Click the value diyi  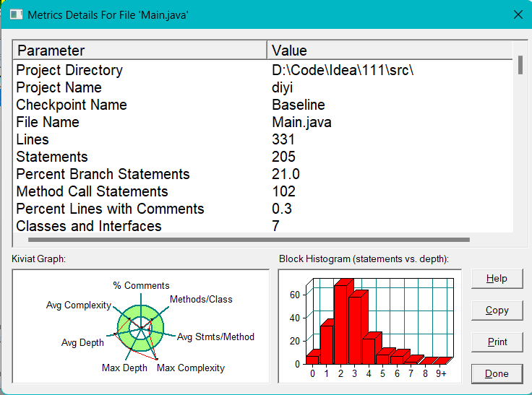(x=283, y=87)
